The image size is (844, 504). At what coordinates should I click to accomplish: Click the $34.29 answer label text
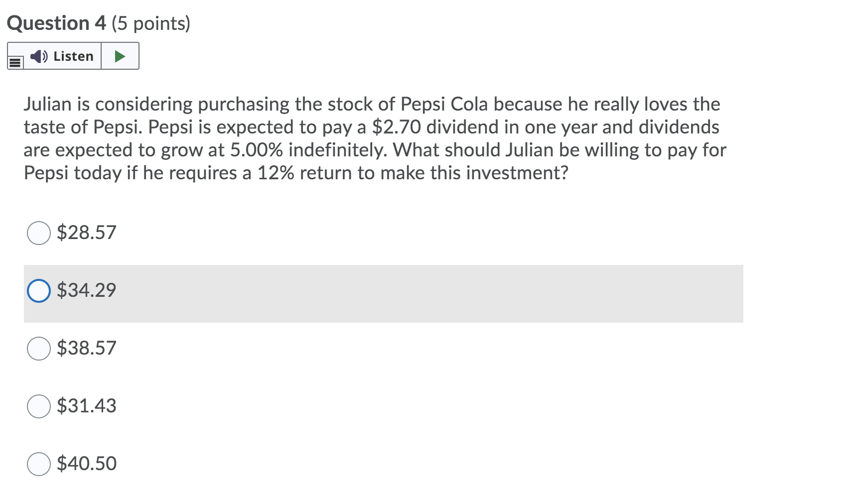click(x=87, y=290)
